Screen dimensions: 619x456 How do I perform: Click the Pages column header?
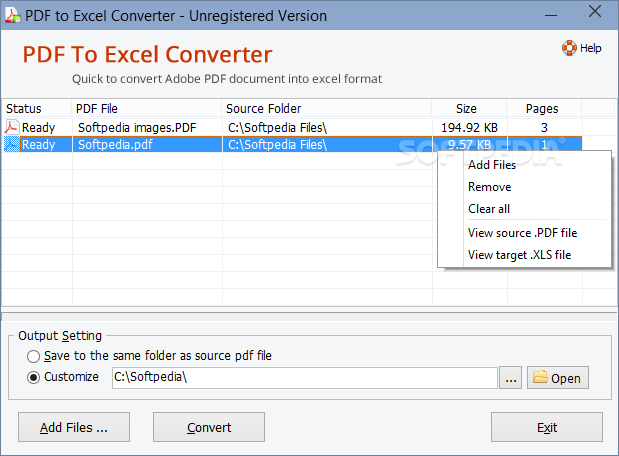click(544, 109)
